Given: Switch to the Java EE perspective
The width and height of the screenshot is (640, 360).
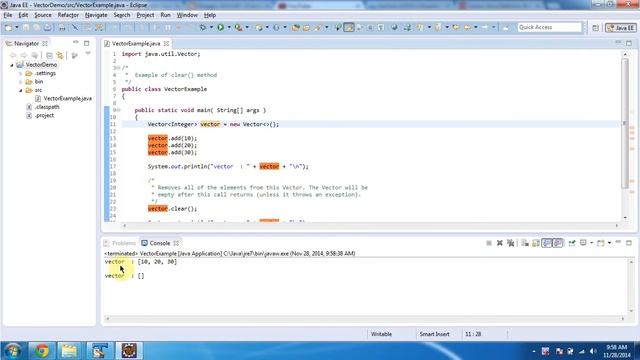Looking at the screenshot, I should pos(621,28).
